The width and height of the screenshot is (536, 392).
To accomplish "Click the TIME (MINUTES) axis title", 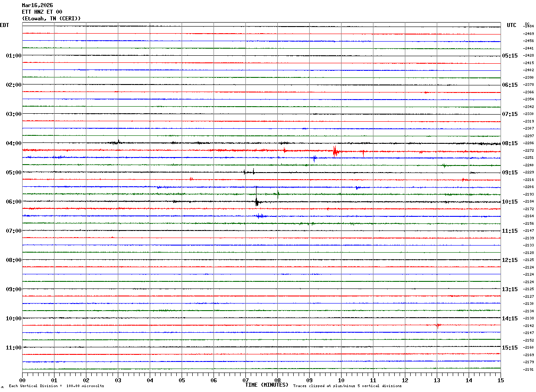I will [x=267, y=385].
